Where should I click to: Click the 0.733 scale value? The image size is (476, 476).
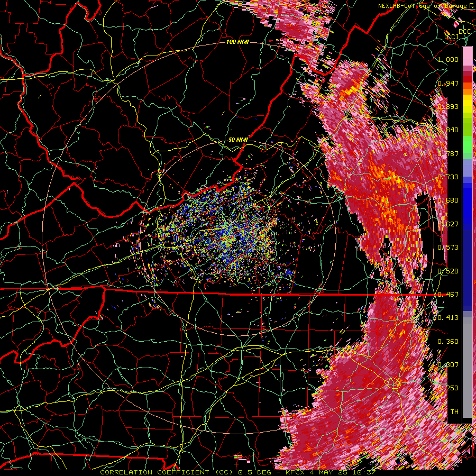pos(448,177)
